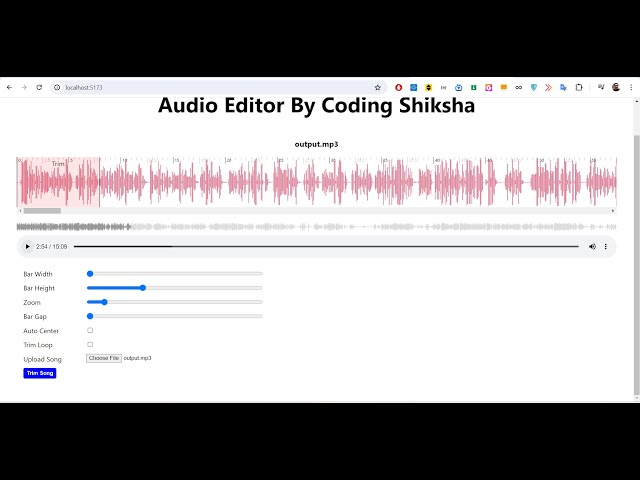Viewport: 640px width, 480px height.
Task: Mute the audio using the speaker icon
Action: pyautogui.click(x=592, y=246)
